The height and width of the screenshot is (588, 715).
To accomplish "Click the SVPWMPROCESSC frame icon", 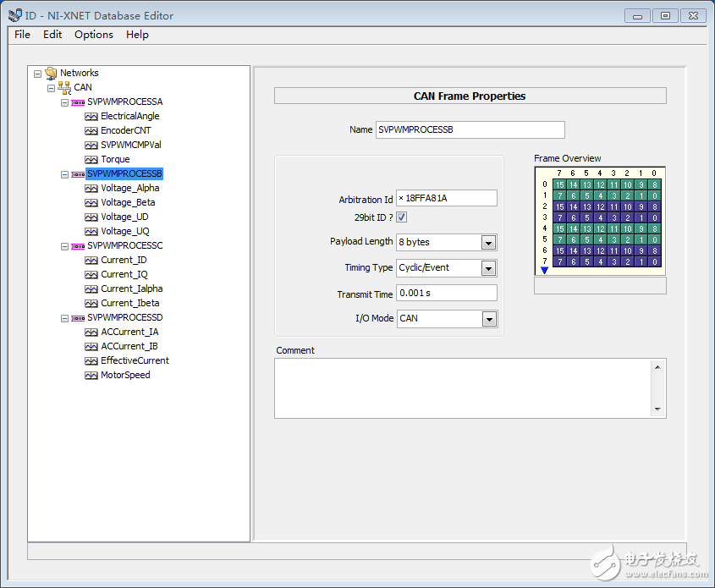I will [78, 246].
